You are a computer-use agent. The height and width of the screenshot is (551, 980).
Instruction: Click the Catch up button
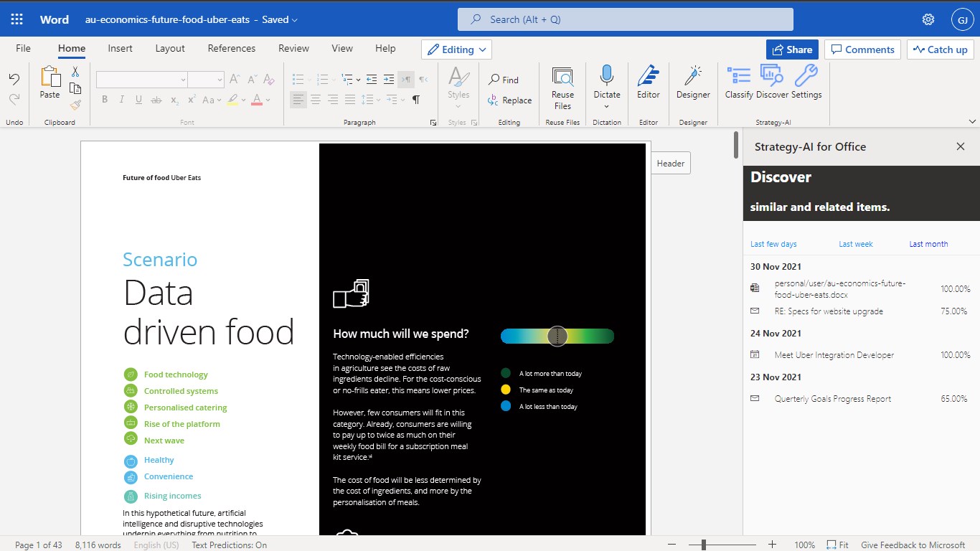pyautogui.click(x=940, y=50)
